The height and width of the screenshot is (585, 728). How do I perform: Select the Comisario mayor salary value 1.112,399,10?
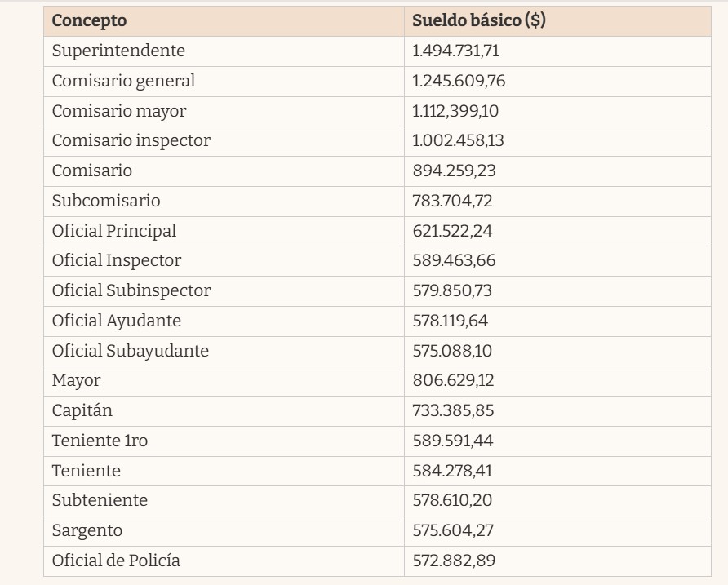click(455, 111)
